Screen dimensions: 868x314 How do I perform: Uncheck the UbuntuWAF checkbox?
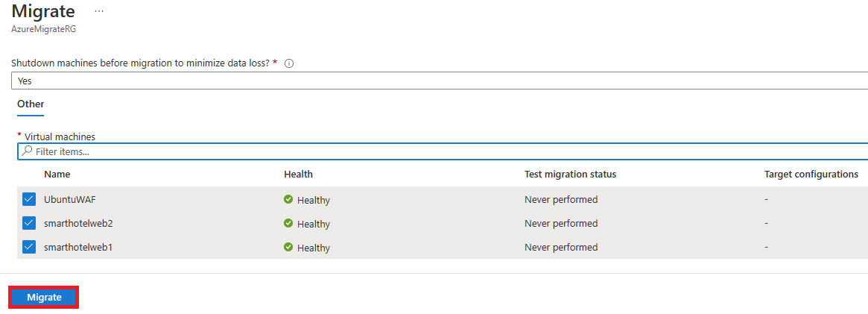tap(29, 199)
